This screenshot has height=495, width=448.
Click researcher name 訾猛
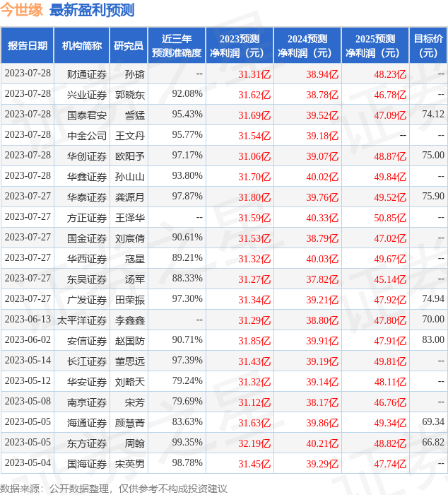(135, 115)
